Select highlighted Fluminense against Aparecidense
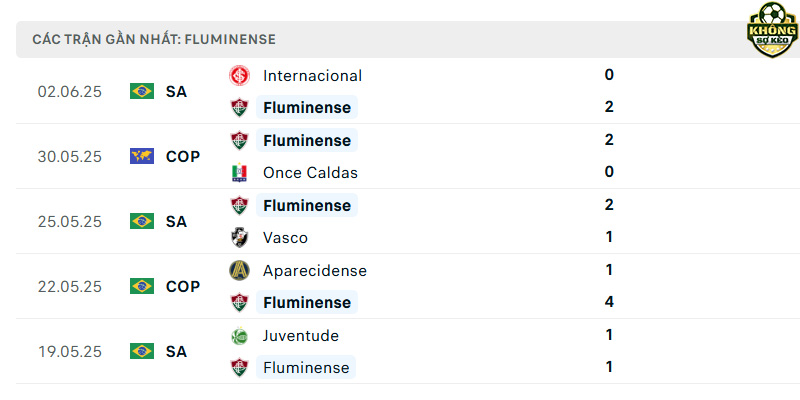The height and width of the screenshot is (400, 800). pos(307,302)
